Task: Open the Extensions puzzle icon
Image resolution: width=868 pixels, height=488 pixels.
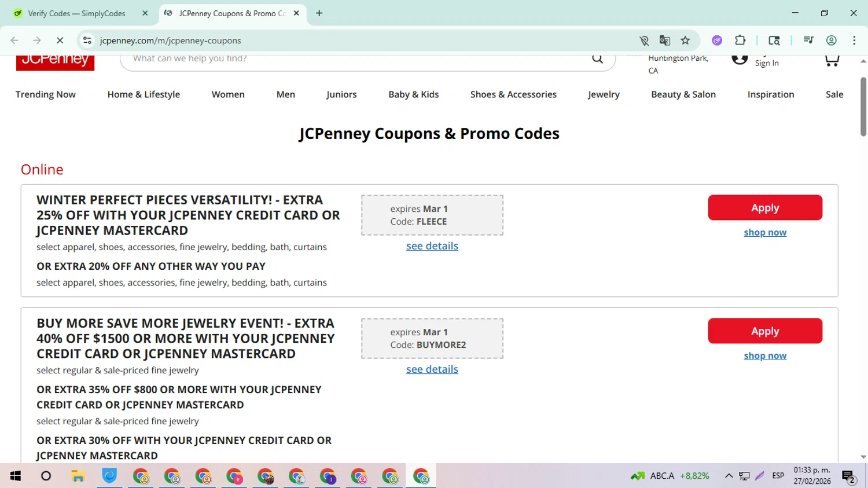Action: 740,41
